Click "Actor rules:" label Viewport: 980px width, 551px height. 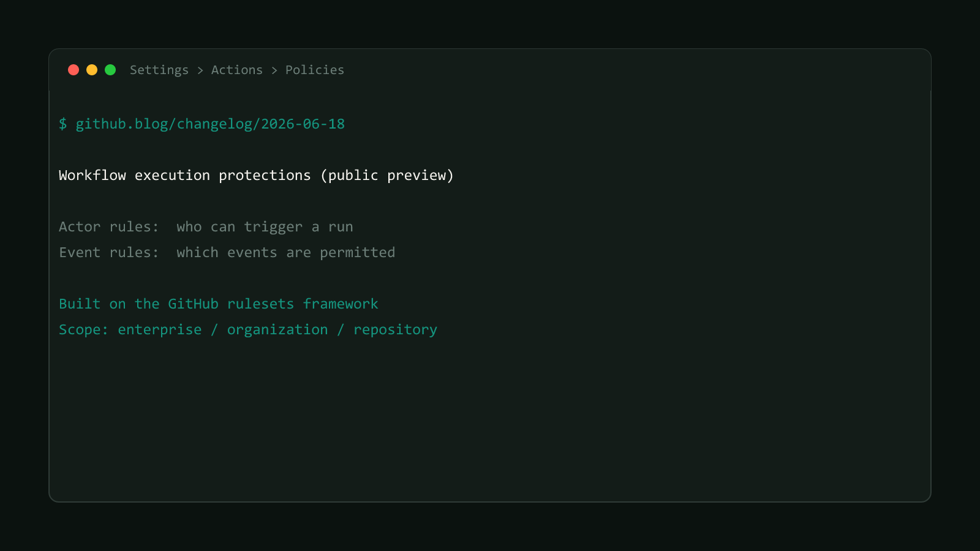click(109, 227)
